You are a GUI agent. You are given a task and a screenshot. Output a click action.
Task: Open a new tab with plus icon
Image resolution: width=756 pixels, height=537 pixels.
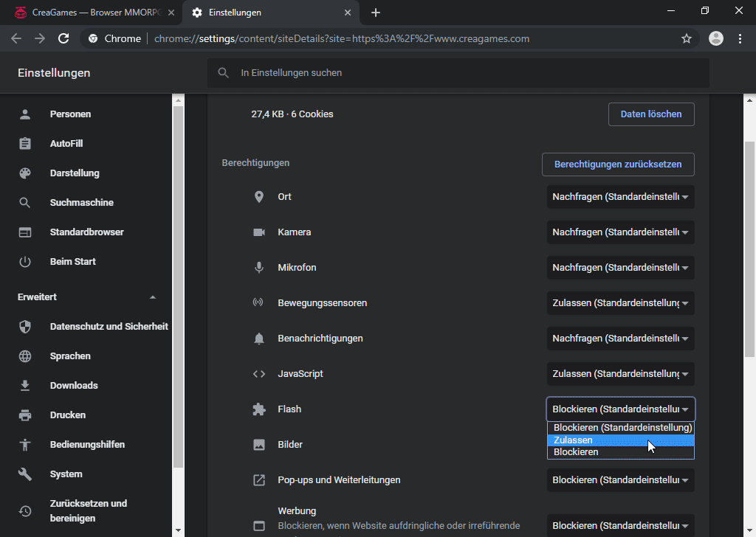click(x=376, y=13)
